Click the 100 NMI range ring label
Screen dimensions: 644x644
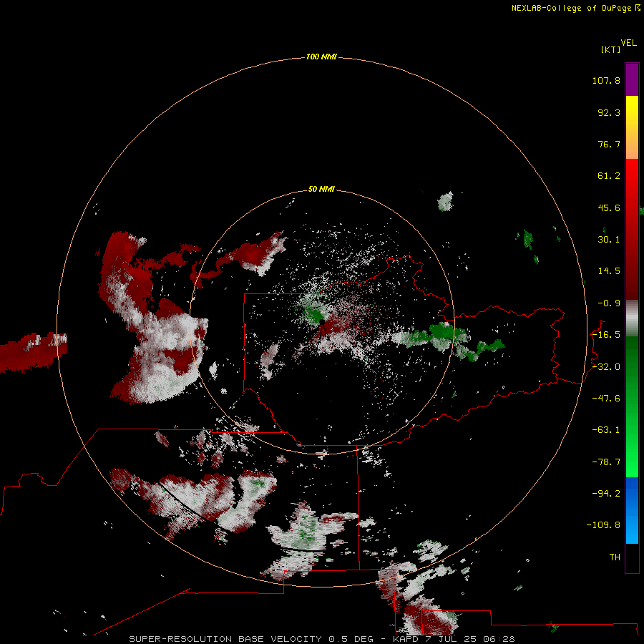click(x=321, y=57)
